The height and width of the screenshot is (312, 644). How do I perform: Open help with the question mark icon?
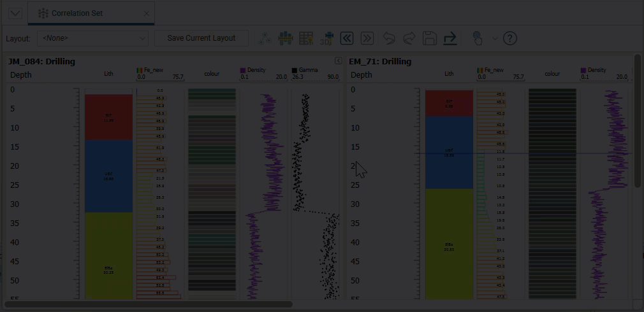(x=510, y=38)
